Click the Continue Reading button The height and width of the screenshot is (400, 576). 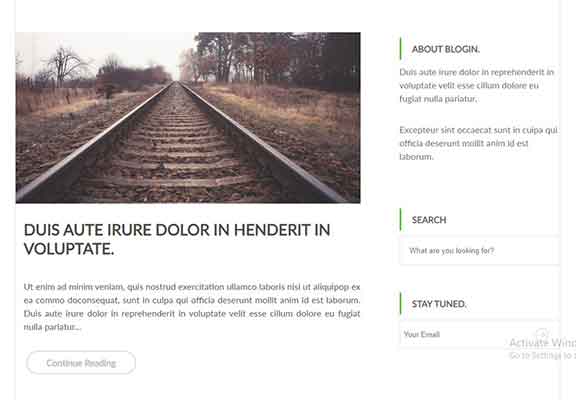(81, 363)
